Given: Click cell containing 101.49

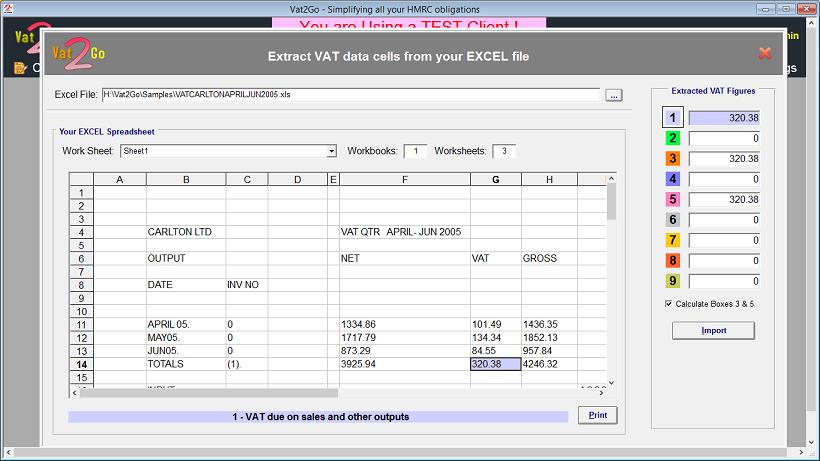Looking at the screenshot, I should tap(496, 324).
